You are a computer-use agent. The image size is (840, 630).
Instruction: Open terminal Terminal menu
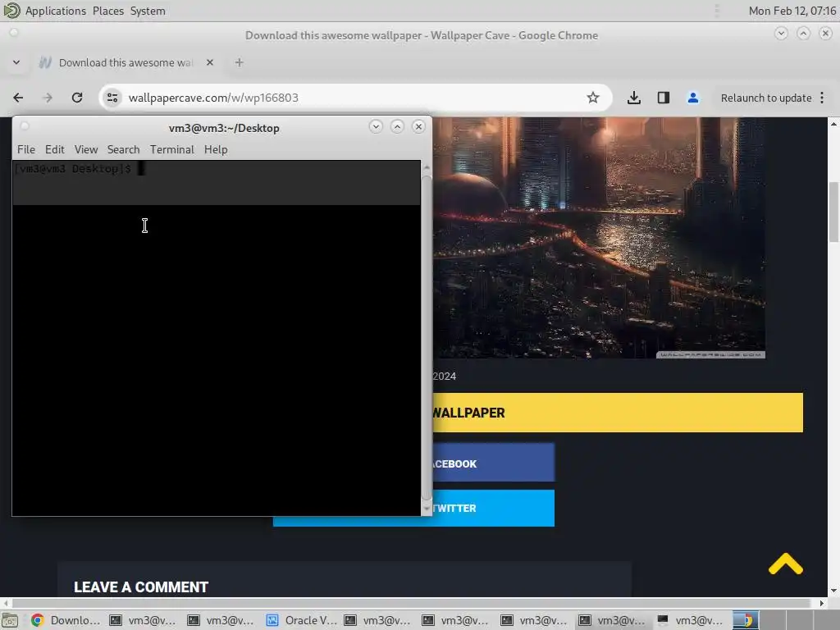[172, 149]
